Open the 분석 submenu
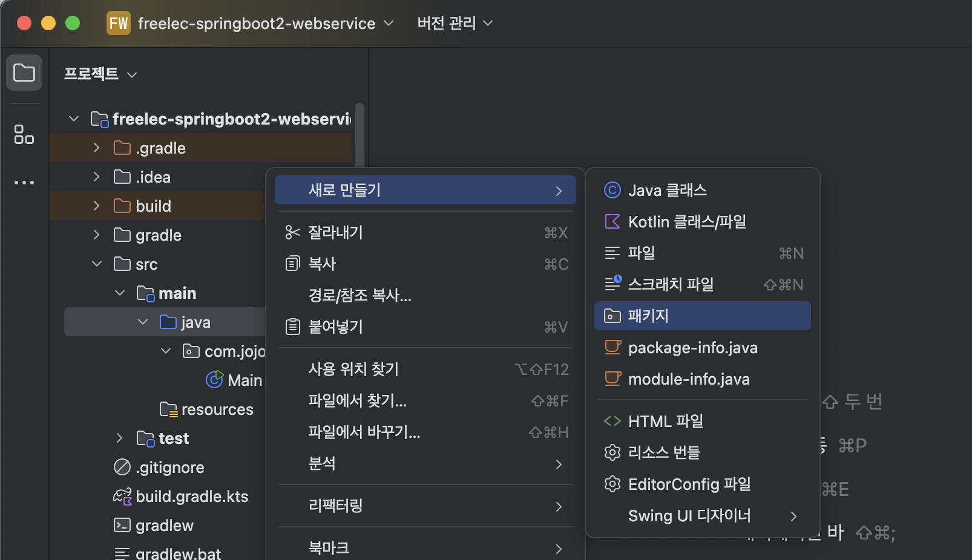This screenshot has width=972, height=560. tap(425, 463)
